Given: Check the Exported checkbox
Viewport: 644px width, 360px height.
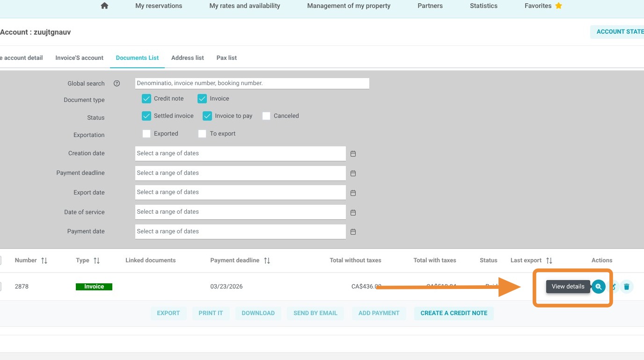Looking at the screenshot, I should tap(146, 134).
